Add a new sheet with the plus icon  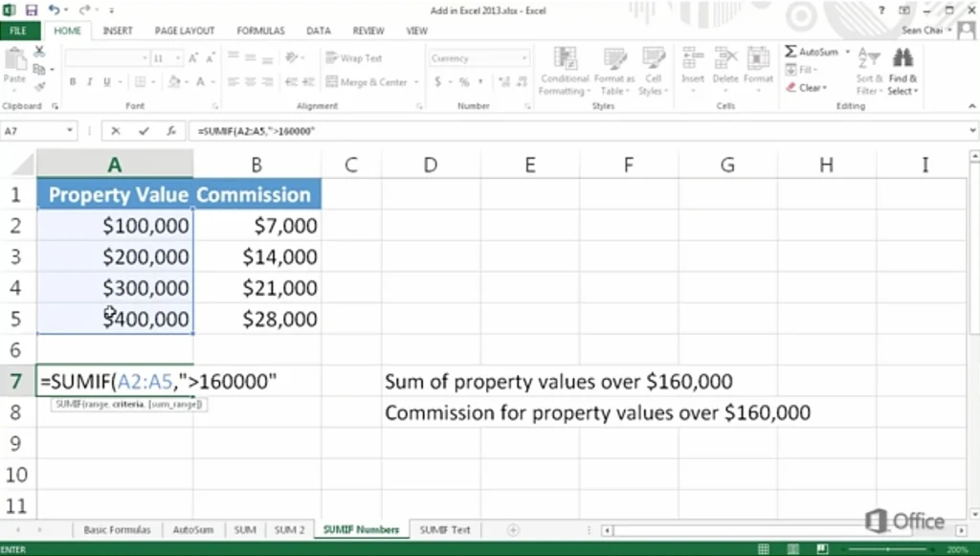(x=513, y=530)
